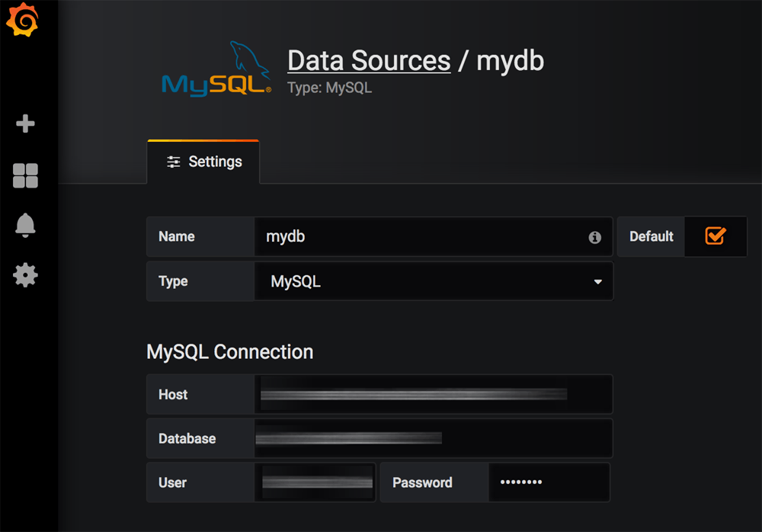Select the Settings tab

point(203,162)
